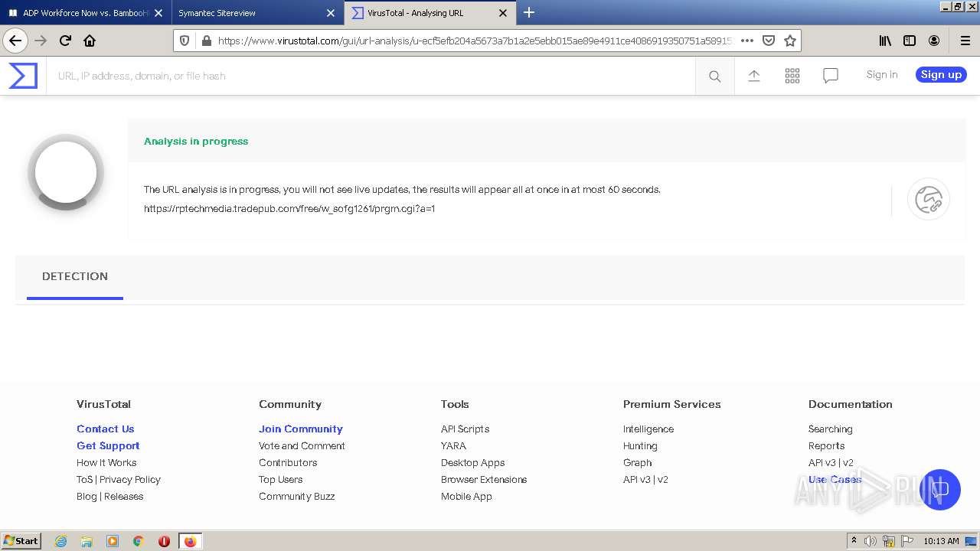Click the browser address bar

click(475, 41)
